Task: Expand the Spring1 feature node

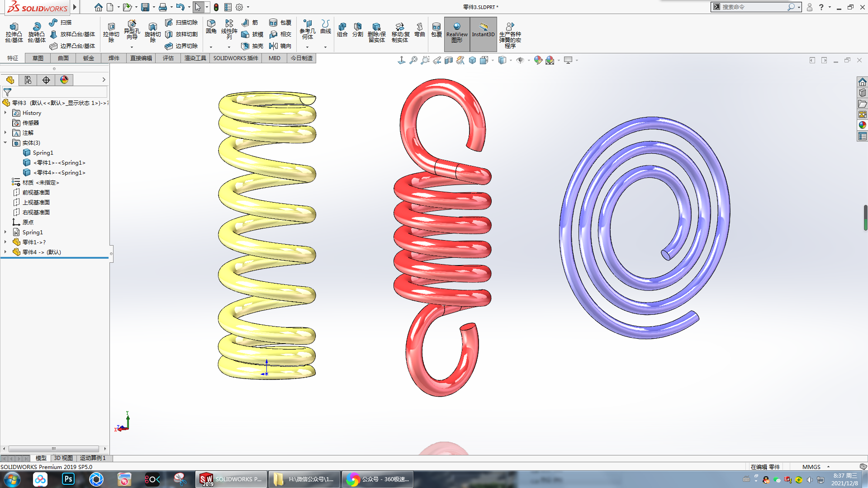Action: tap(5, 232)
